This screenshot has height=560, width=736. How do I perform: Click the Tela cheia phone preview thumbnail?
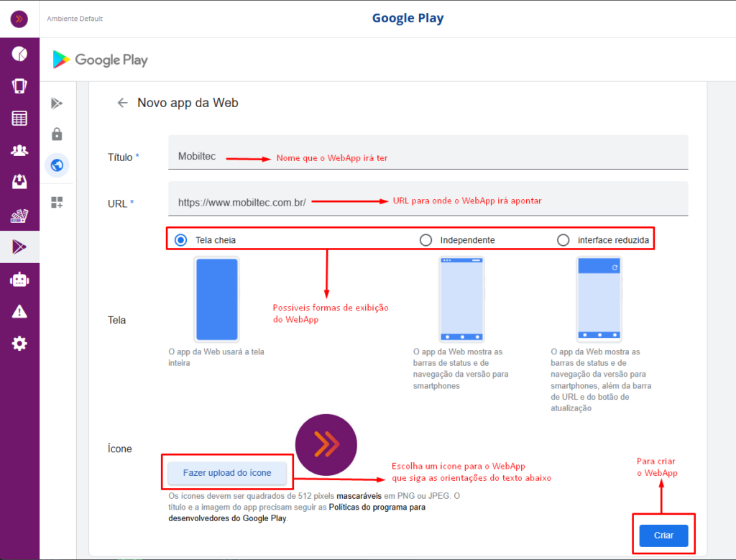point(217,300)
